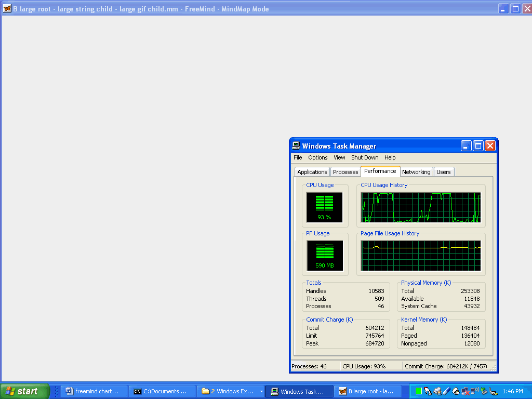The width and height of the screenshot is (532, 399).
Task: Click the CPU Usage History graph
Action: pos(421,207)
